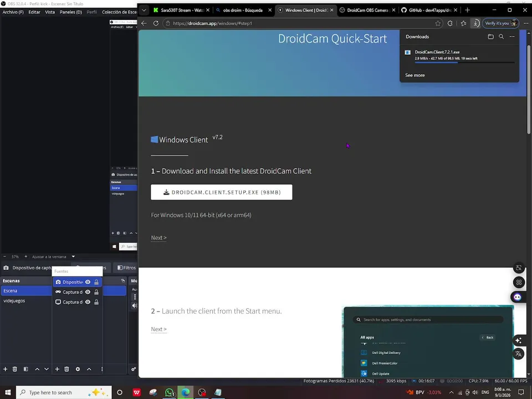Click Next link under step 2
This screenshot has width=532, height=399.
159,329
